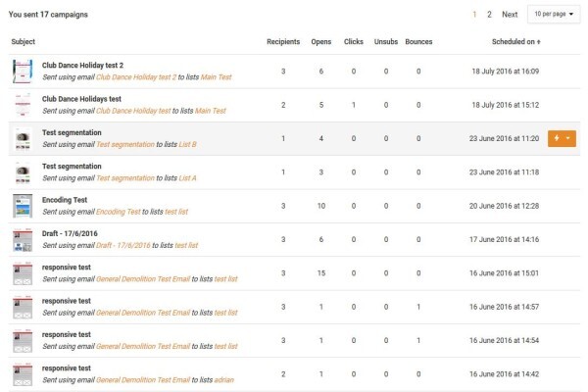The height and width of the screenshot is (392, 588).
Task: Open General Demolition Test Email link sent at 14:57
Action: click(x=143, y=313)
